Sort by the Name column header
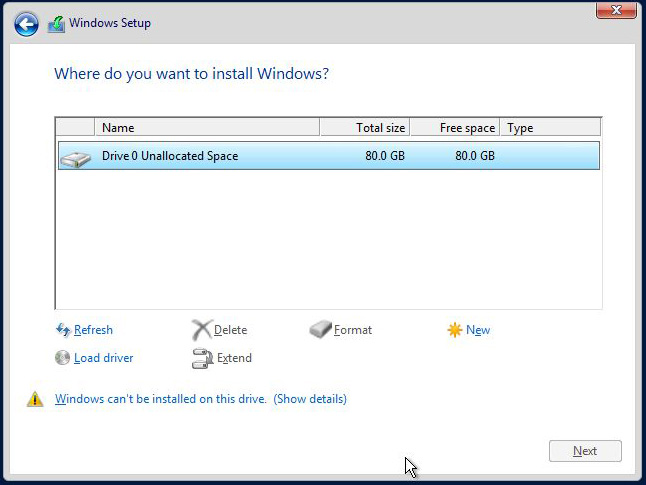This screenshot has width=646, height=485. [207, 128]
